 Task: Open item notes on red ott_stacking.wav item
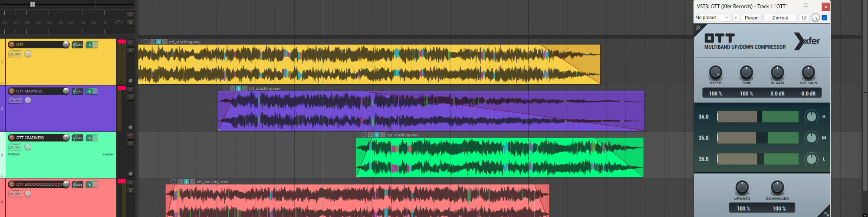pyautogui.click(x=186, y=181)
